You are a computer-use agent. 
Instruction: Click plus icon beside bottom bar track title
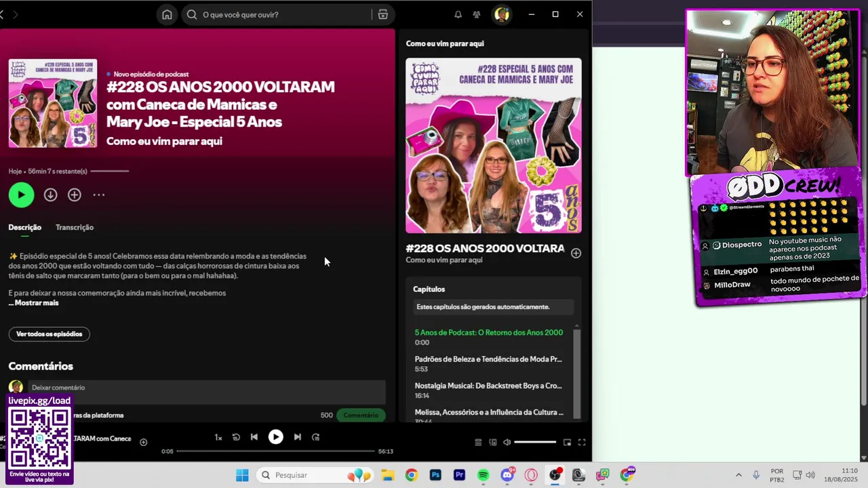(x=143, y=442)
